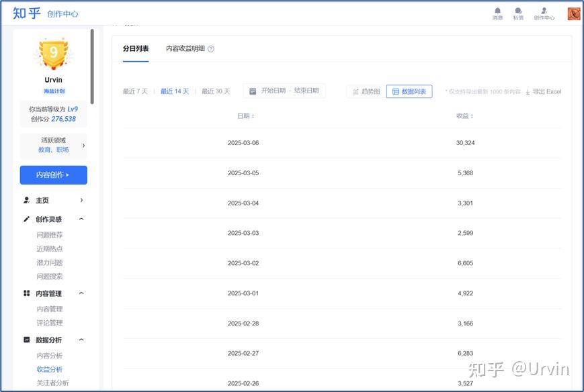Screen dimensions: 584x392
Task: Click the date cell 2025-03-01
Action: click(x=243, y=293)
